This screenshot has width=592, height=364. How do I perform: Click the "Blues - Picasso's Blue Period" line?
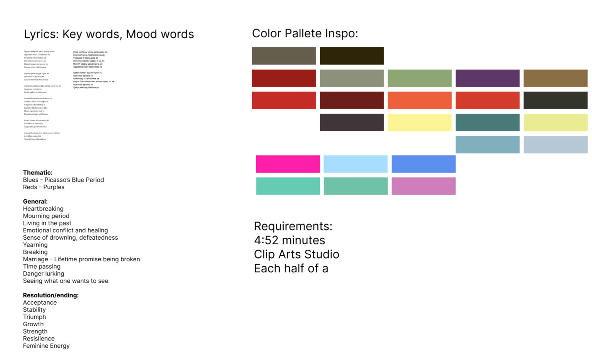pos(63,180)
